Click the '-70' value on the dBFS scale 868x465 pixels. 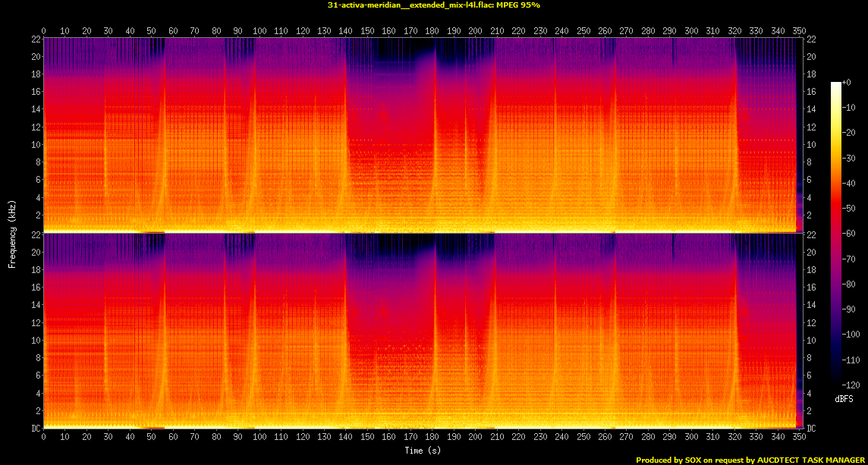point(848,259)
